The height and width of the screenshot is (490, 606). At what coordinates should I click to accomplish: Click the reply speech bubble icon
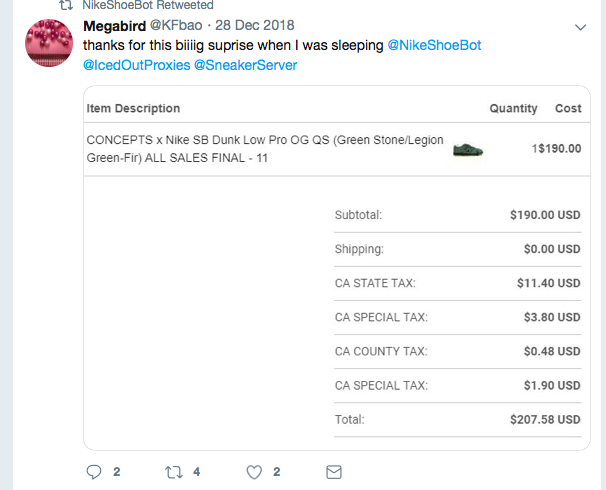[x=95, y=471]
